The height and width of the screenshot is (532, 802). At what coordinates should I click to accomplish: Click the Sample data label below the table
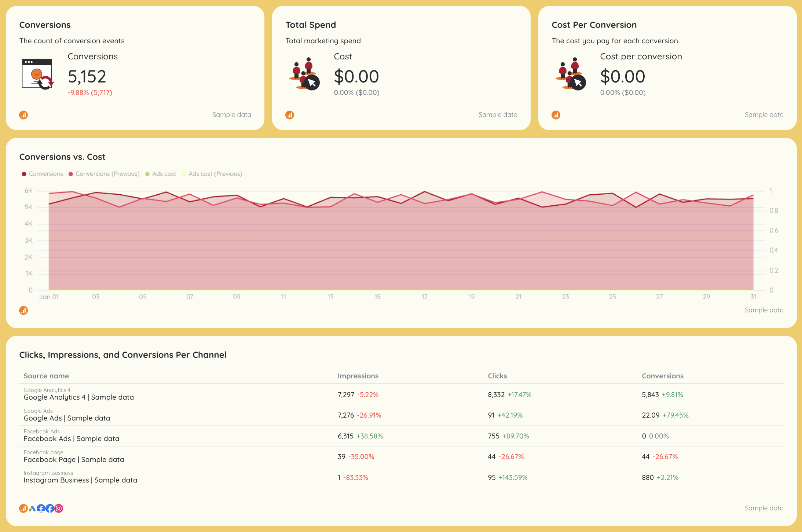coord(764,508)
